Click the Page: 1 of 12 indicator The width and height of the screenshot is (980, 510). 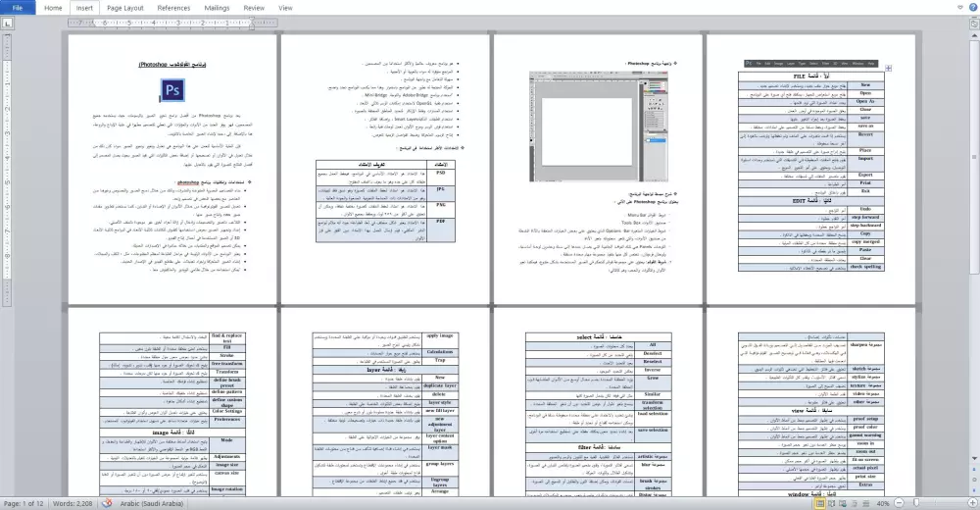pos(24,503)
